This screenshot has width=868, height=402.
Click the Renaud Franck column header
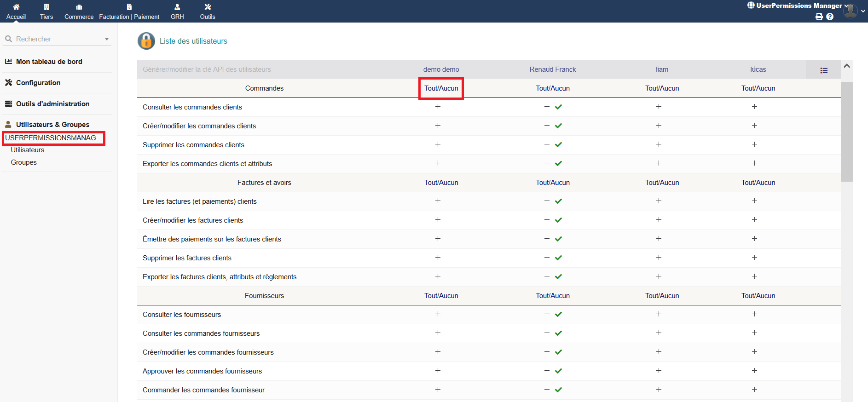coord(552,69)
